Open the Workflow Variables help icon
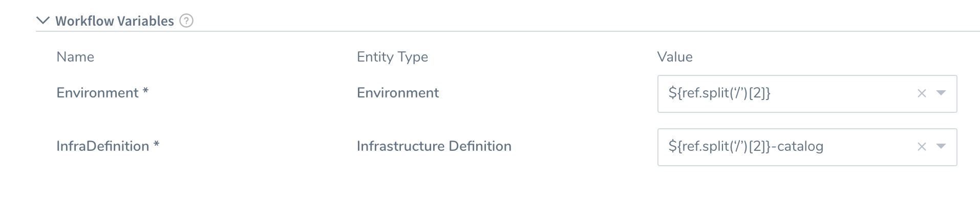 [186, 21]
